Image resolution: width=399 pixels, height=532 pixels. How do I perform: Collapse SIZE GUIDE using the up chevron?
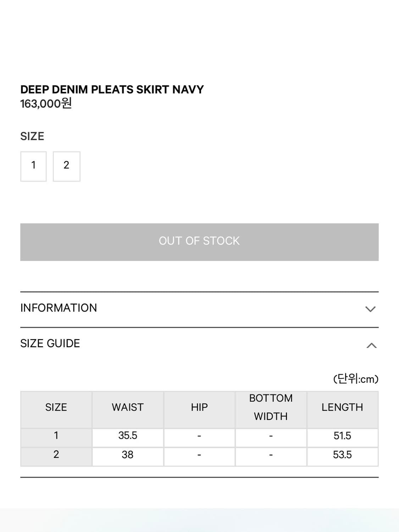point(371,345)
